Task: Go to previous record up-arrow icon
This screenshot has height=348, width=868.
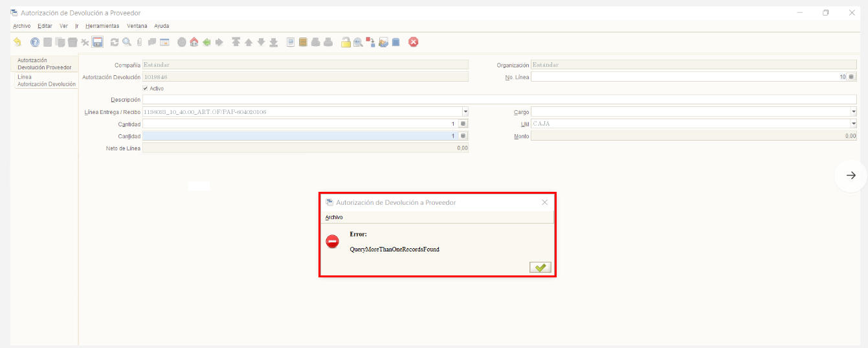Action: 249,42
